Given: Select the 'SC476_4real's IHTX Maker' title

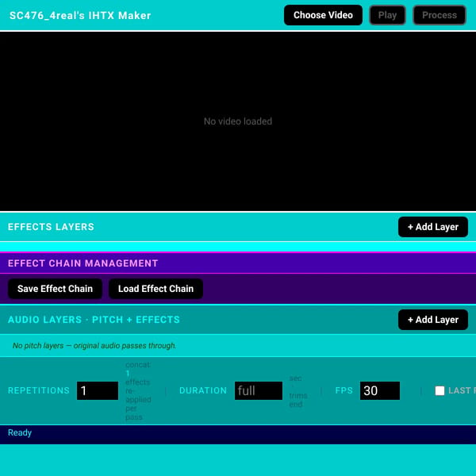Looking at the screenshot, I should click(x=80, y=16).
